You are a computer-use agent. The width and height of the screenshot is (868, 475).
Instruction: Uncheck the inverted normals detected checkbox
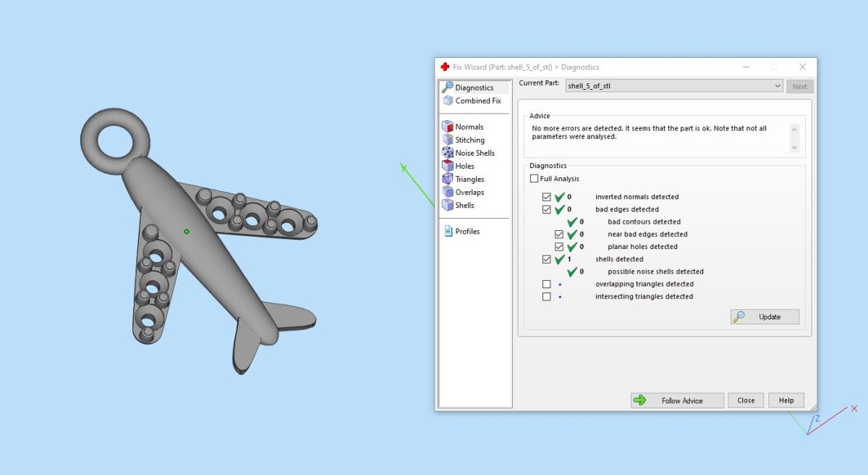tap(547, 197)
